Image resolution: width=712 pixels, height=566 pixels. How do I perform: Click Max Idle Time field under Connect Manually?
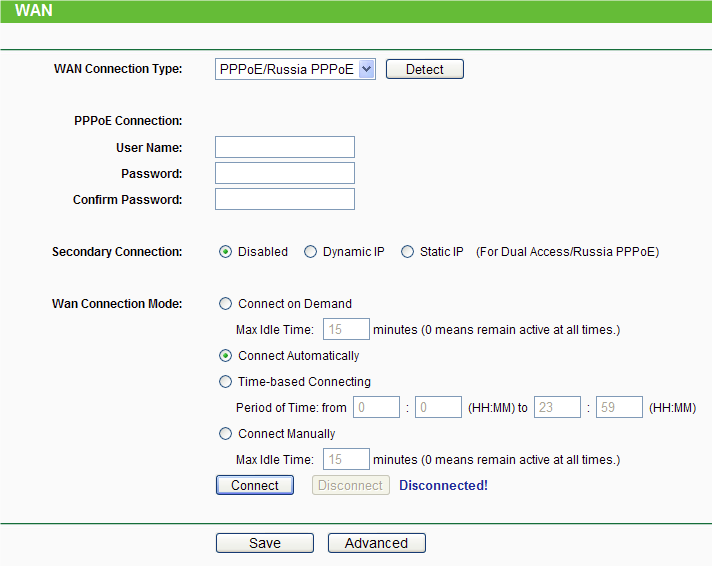tap(346, 459)
